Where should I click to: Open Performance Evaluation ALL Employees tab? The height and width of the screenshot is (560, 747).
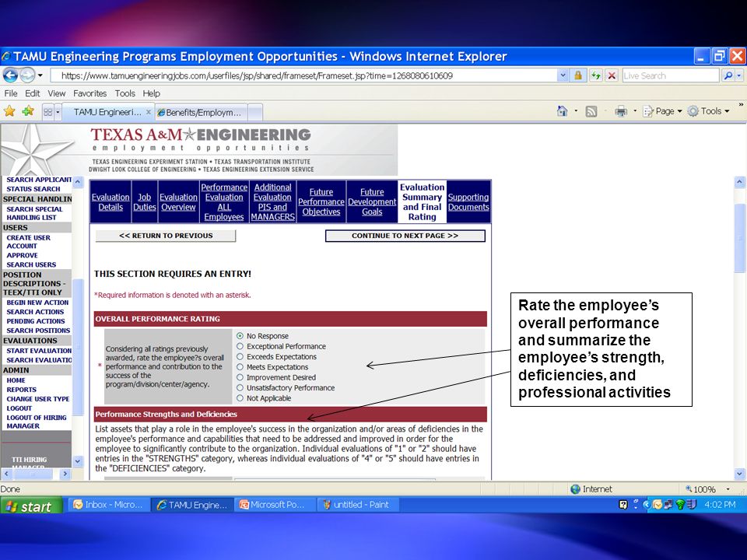click(224, 202)
